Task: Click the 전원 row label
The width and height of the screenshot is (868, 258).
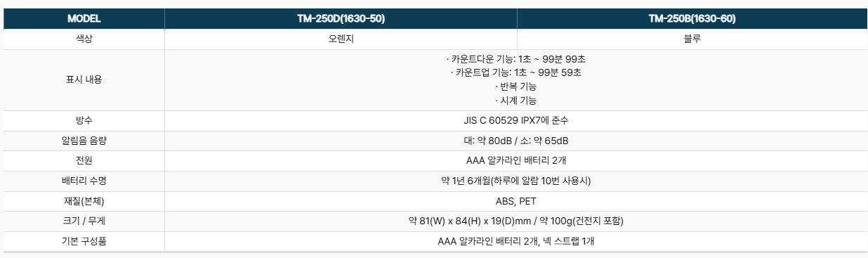Action: point(84,160)
